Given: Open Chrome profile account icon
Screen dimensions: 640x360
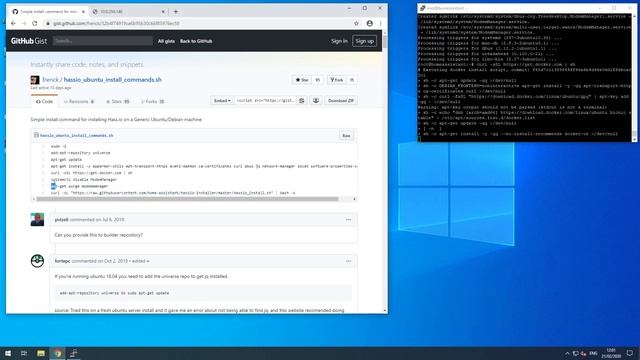Looking at the screenshot, I should point(369,23).
